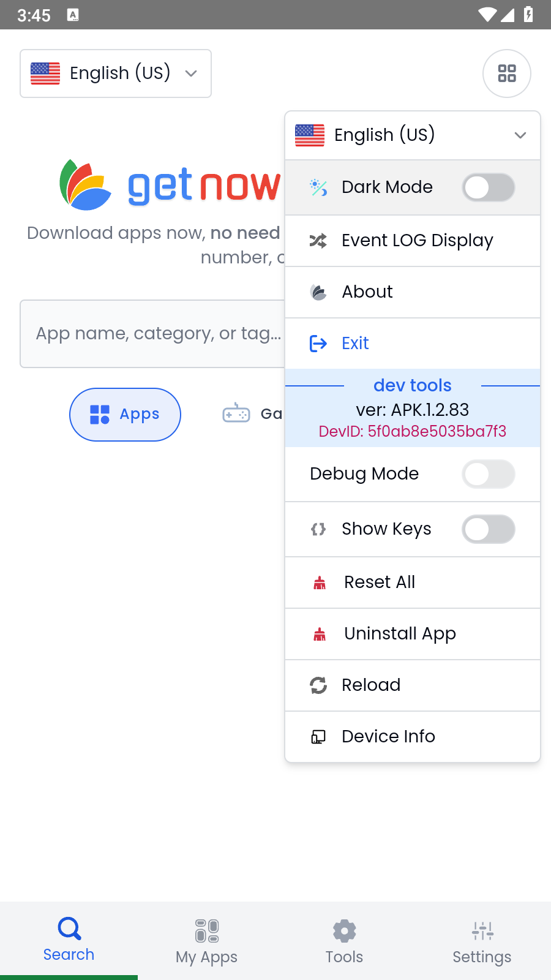Click the Device Info icon
The width and height of the screenshot is (551, 980).
318,737
